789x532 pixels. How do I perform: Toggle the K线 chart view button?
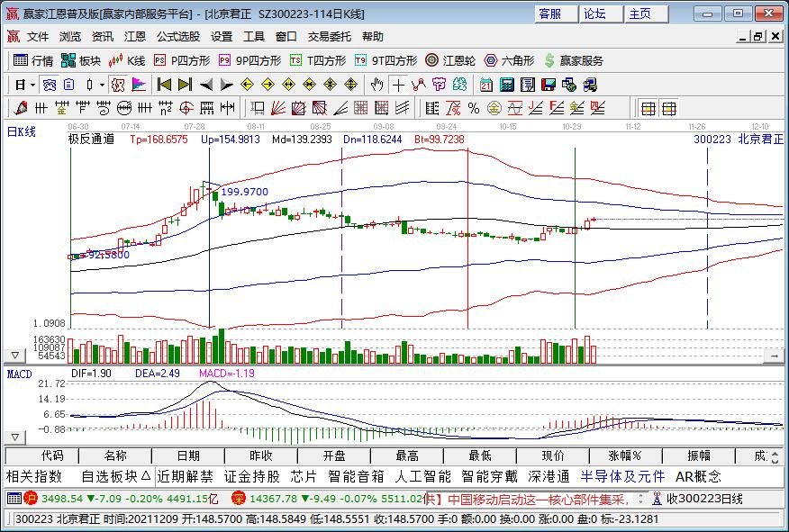(126, 61)
